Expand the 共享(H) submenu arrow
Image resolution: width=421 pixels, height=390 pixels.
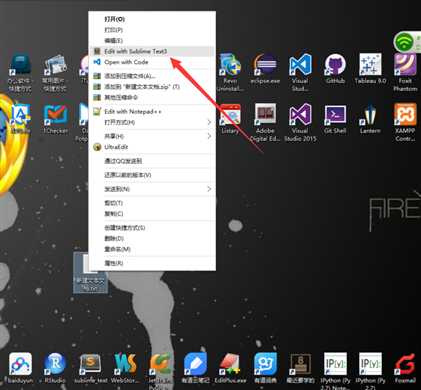point(209,136)
